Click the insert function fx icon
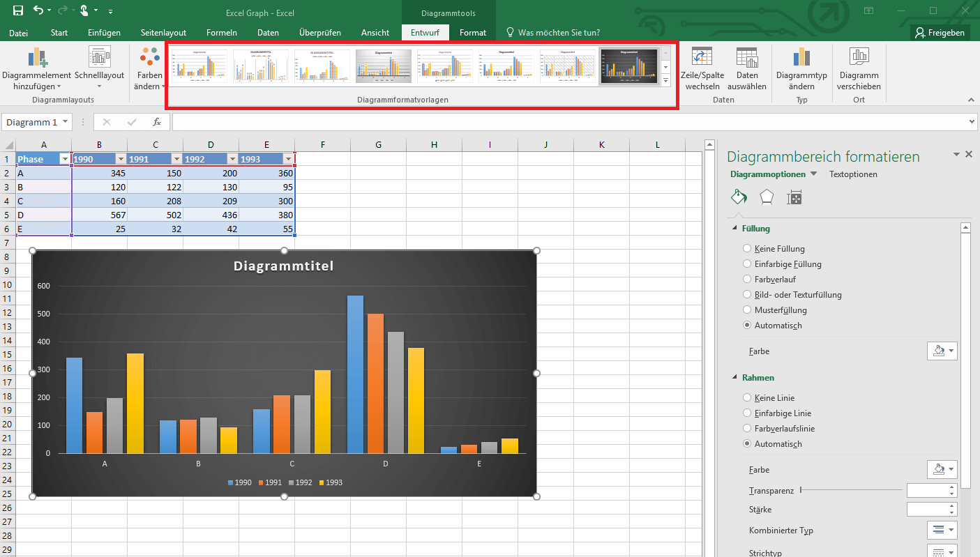The width and height of the screenshot is (980, 557). 157,122
